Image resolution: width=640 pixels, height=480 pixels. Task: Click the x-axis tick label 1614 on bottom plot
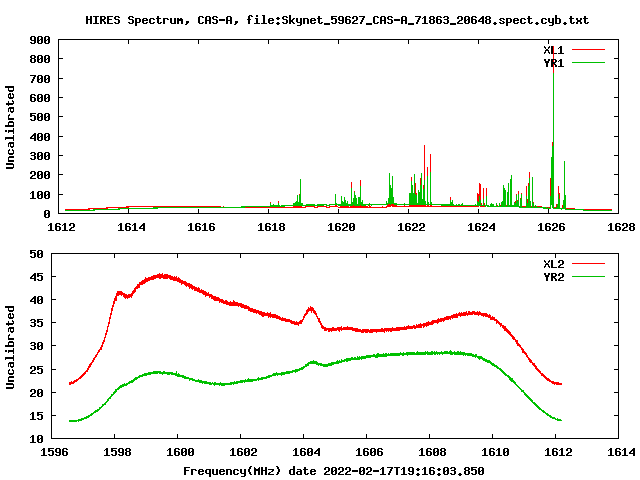click(x=621, y=452)
